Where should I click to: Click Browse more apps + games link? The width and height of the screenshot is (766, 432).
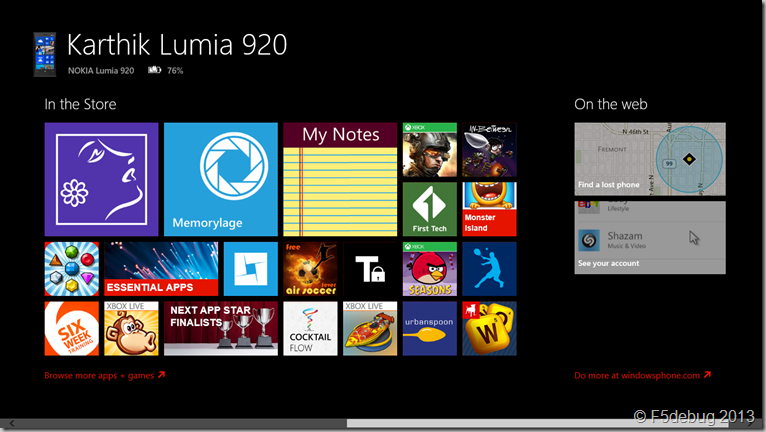click(104, 376)
